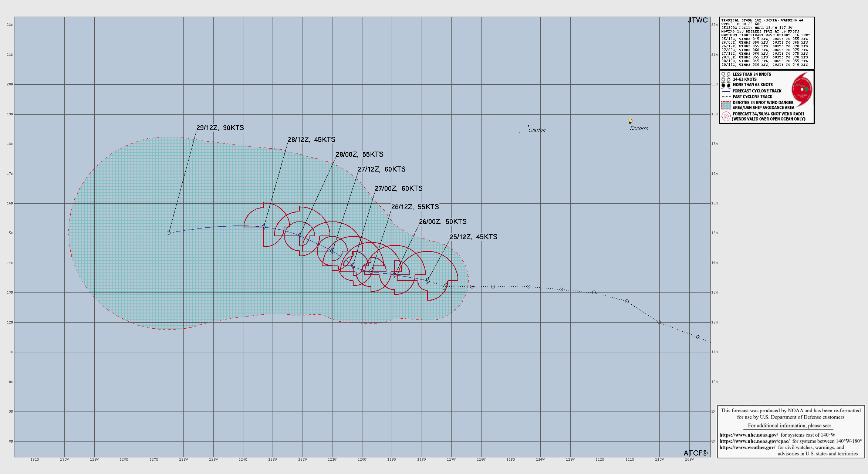Viewport: 868px width, 474px height.
Task: Click the Clarion island marker on the map
Action: [x=528, y=126]
